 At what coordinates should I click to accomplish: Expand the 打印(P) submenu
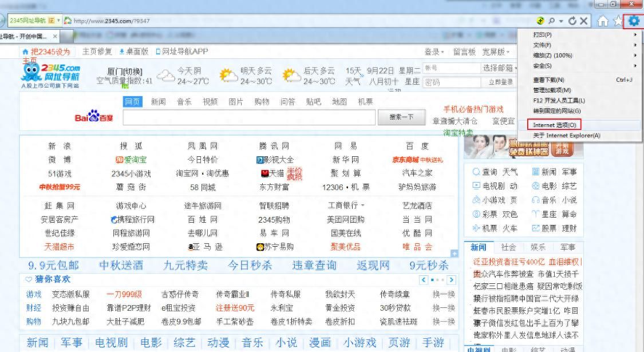(635, 35)
